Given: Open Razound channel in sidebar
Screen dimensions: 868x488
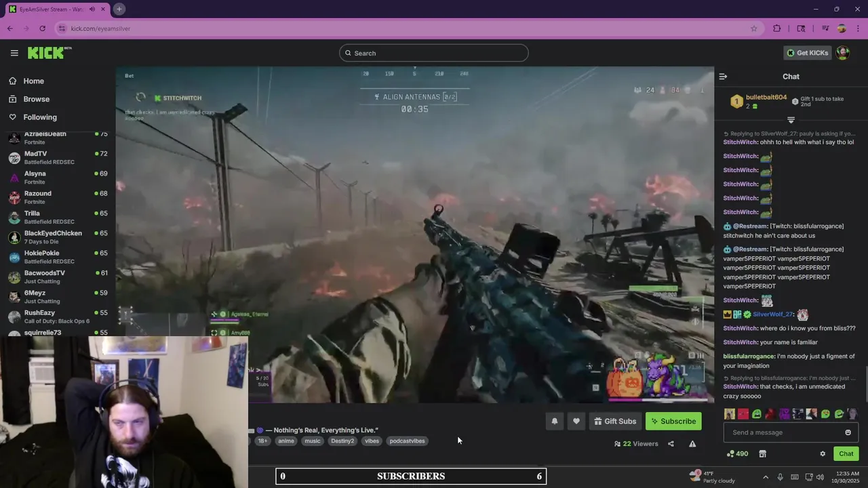Looking at the screenshot, I should 58,197.
